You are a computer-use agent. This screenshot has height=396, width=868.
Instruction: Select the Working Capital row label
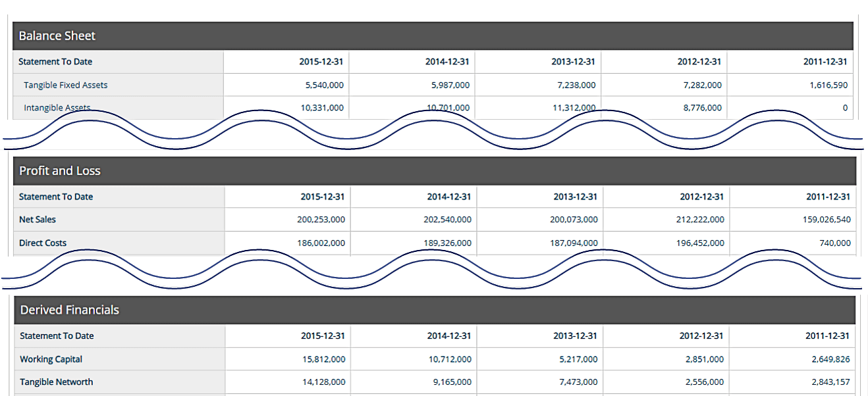click(x=51, y=360)
